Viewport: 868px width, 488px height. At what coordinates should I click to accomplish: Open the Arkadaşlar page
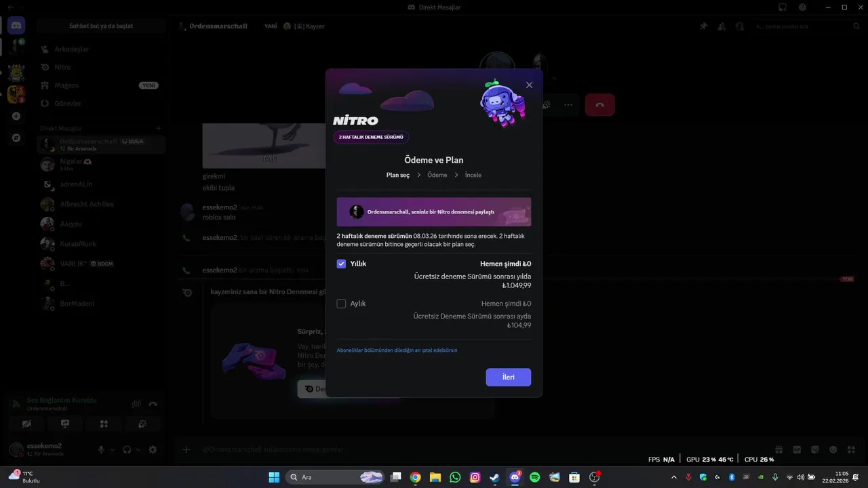(100, 49)
